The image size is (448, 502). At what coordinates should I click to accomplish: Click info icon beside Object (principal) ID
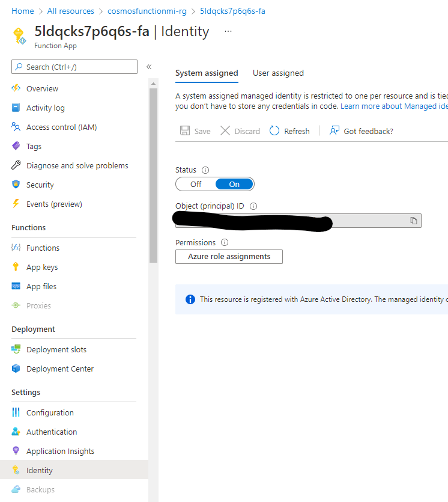pyautogui.click(x=253, y=206)
